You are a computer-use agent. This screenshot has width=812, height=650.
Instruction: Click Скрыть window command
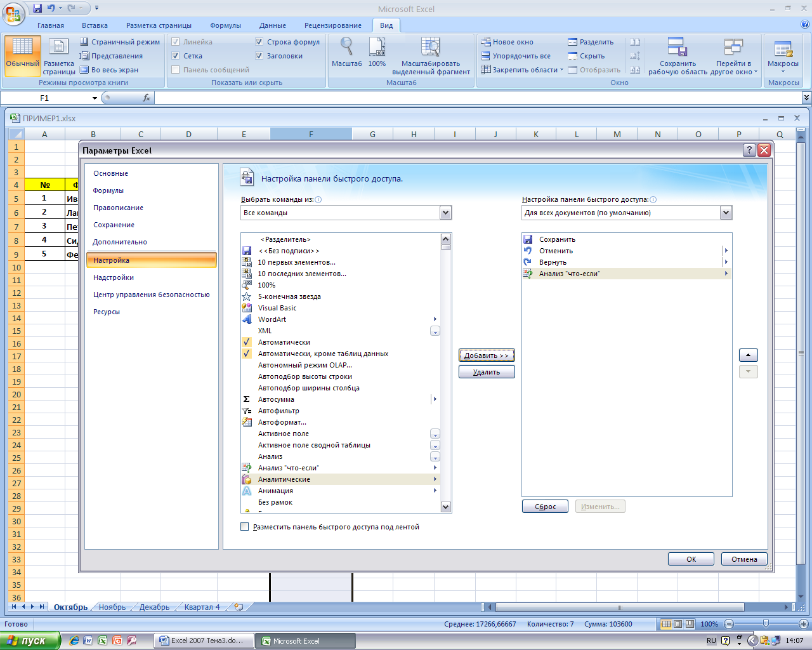pyautogui.click(x=586, y=56)
